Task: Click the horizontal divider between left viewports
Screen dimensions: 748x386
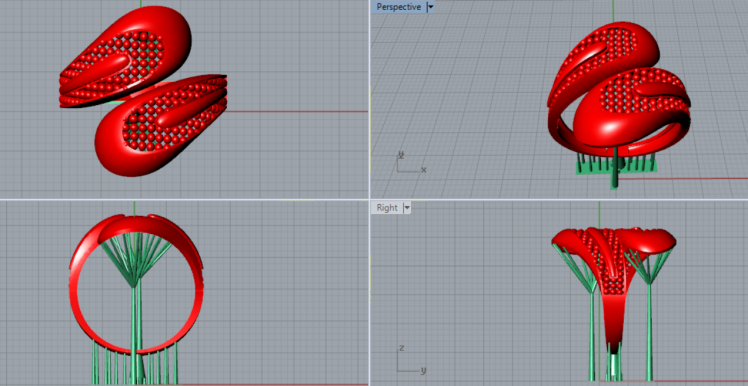Action: pos(184,199)
